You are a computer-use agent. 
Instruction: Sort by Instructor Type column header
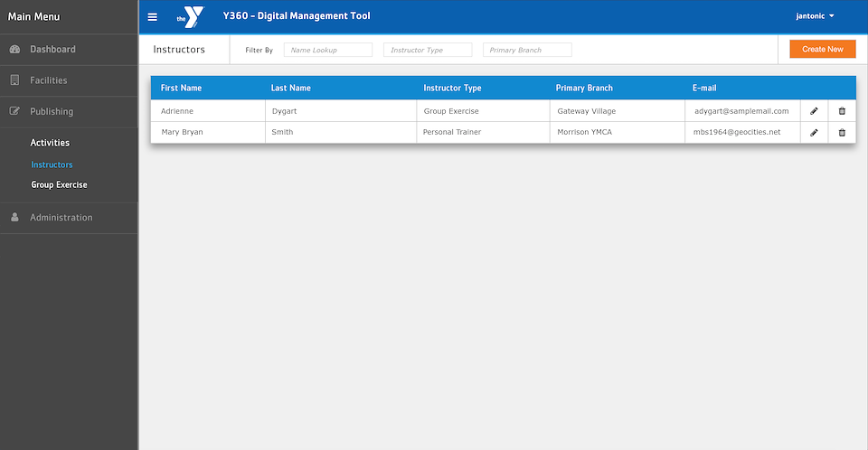point(452,88)
